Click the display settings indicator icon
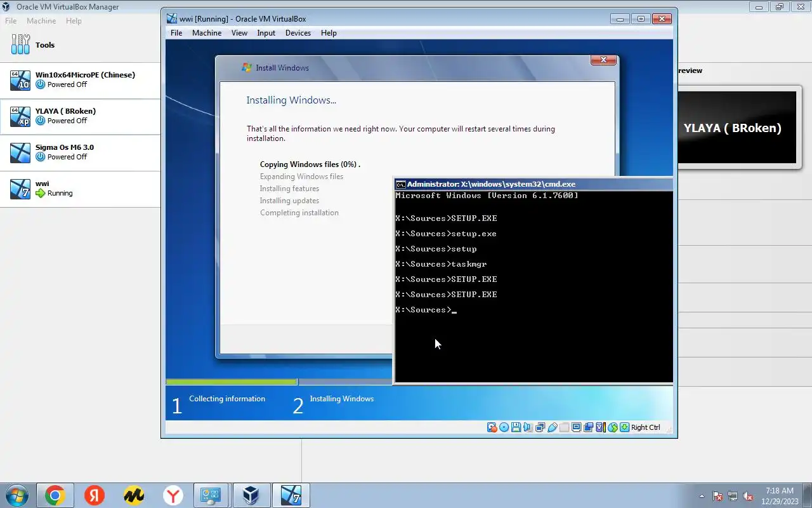Screen dimensions: 812x508 (x=576, y=427)
